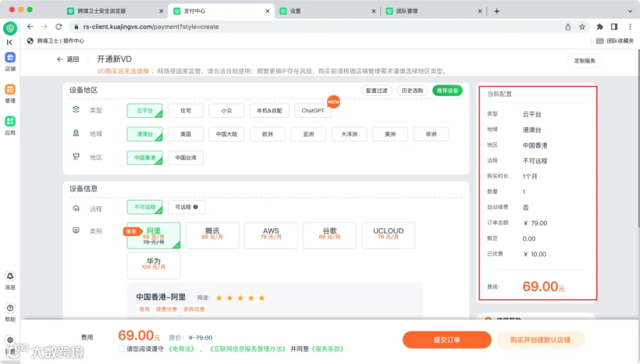Screen dimensions: 640x364
Task: Open the 团队收藏夹 bookmarks folder
Action: (x=614, y=41)
